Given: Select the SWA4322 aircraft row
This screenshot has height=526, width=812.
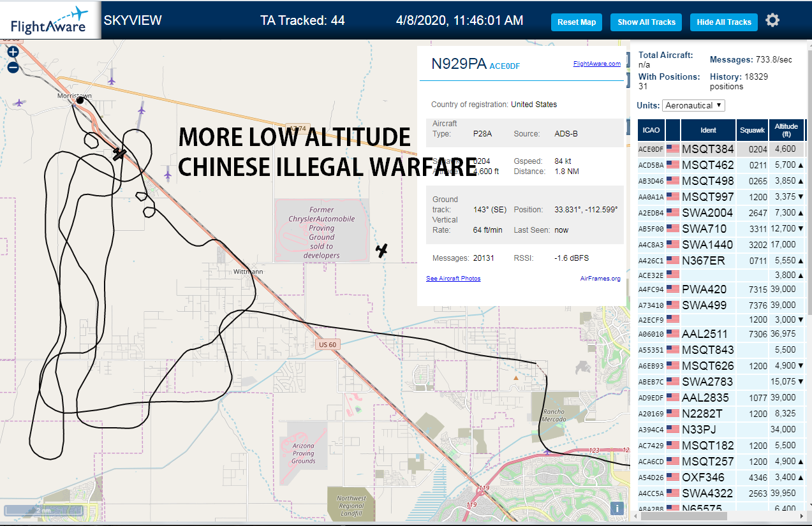Looking at the screenshot, I should tap(721, 493).
